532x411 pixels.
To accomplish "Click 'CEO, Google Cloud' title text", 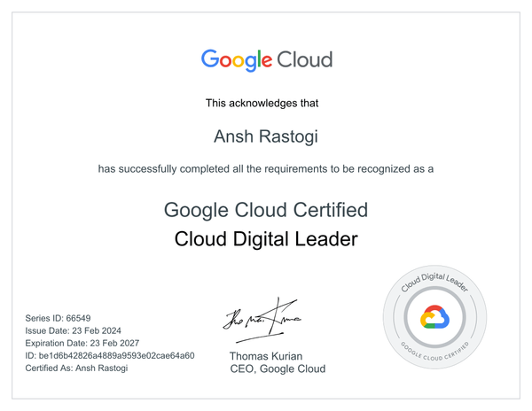I will point(278,368).
